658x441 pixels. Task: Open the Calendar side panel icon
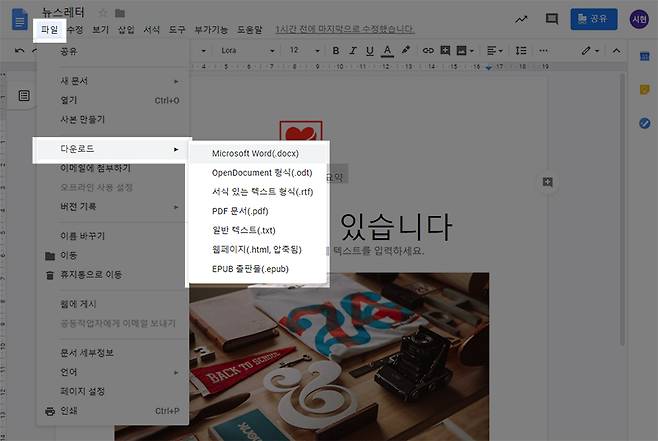(x=645, y=56)
